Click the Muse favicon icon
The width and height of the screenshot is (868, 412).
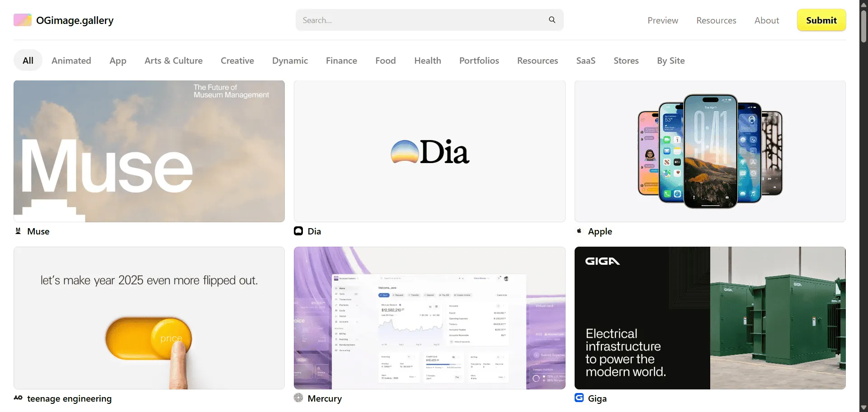(18, 231)
